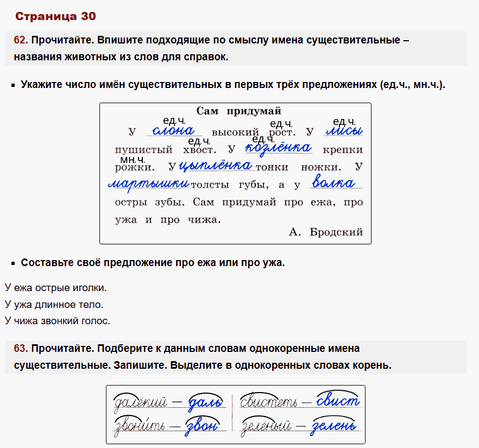The height and width of the screenshot is (448, 479).
Task: Click the page heading "Страница 30"
Action: (55, 16)
